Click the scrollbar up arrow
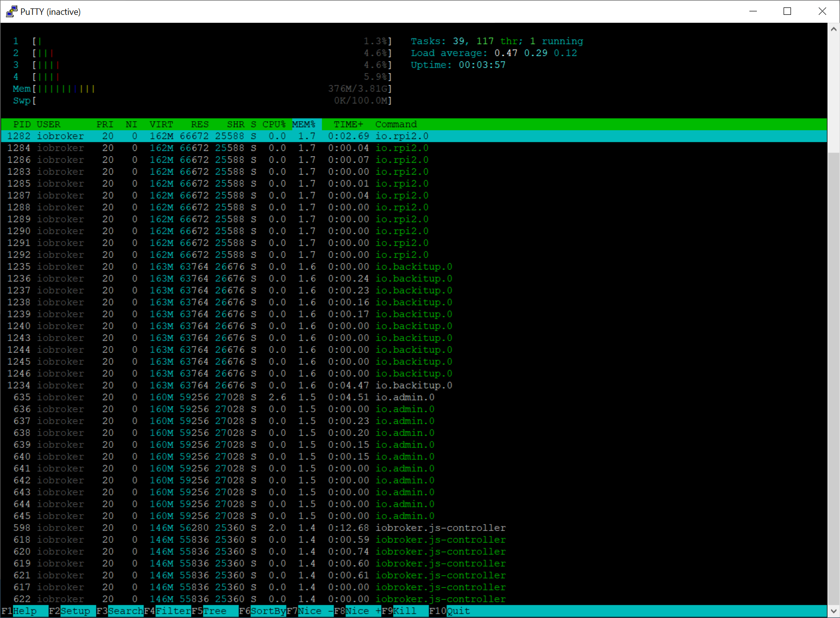This screenshot has width=840, height=618. [834, 29]
